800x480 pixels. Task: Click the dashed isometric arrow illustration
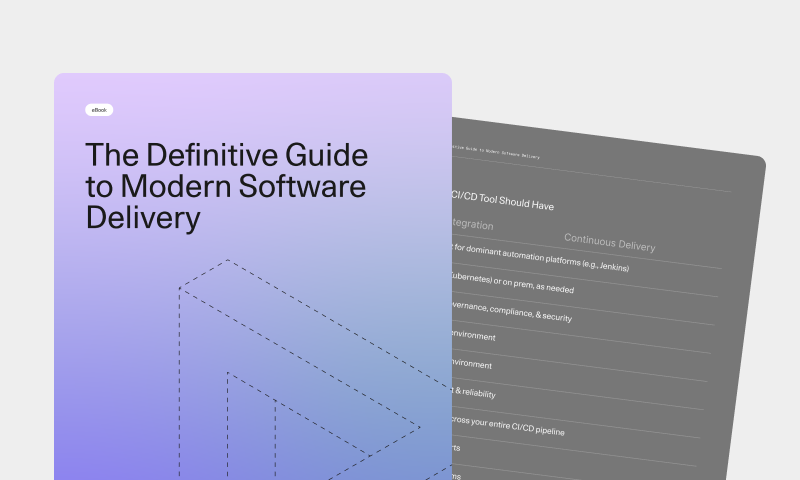point(315,370)
